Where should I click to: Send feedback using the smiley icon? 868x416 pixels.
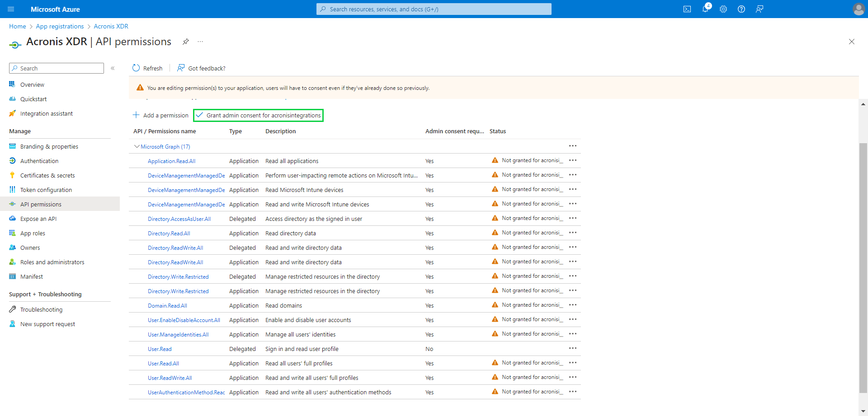pyautogui.click(x=759, y=9)
